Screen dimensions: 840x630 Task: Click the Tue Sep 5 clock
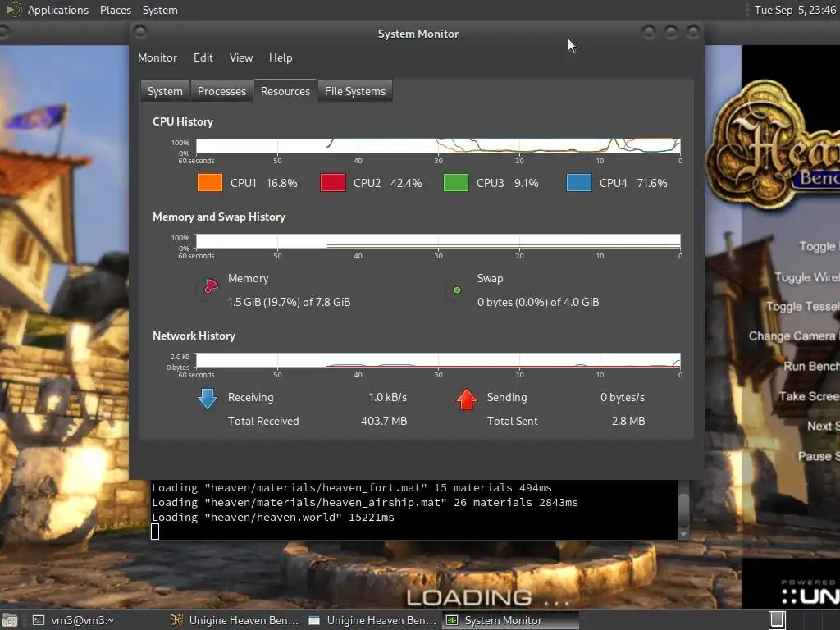tap(795, 10)
